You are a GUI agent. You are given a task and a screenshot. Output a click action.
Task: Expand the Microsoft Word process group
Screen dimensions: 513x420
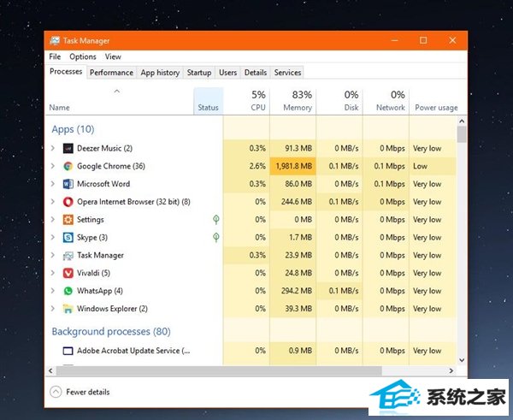[x=53, y=184]
